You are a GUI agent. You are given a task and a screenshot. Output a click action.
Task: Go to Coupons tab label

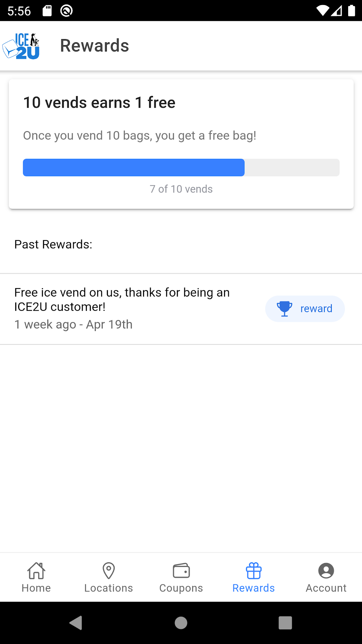181,588
